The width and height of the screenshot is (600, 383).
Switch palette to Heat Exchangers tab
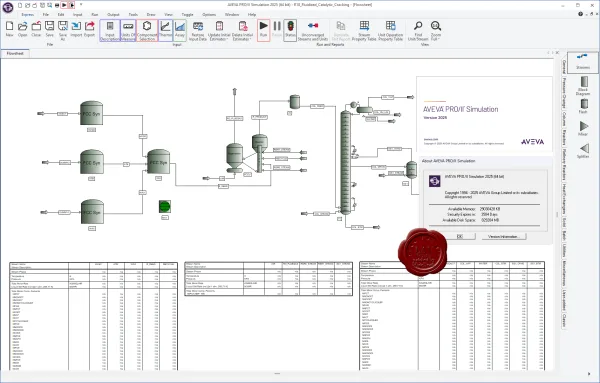click(564, 199)
